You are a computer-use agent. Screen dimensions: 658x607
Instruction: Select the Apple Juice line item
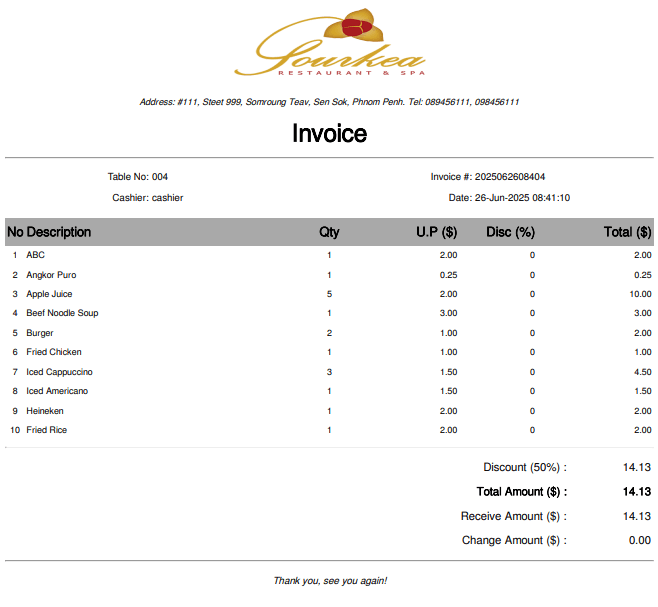pos(49,294)
